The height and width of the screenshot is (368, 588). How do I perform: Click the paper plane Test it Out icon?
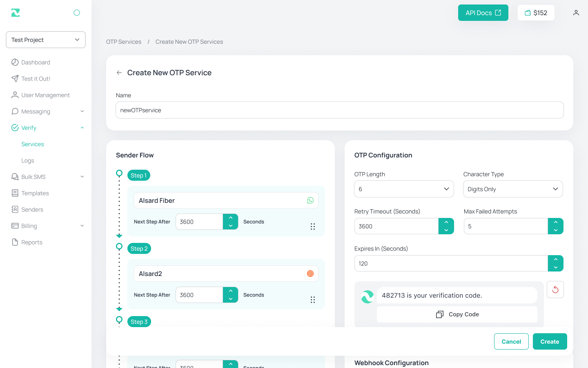(x=15, y=79)
